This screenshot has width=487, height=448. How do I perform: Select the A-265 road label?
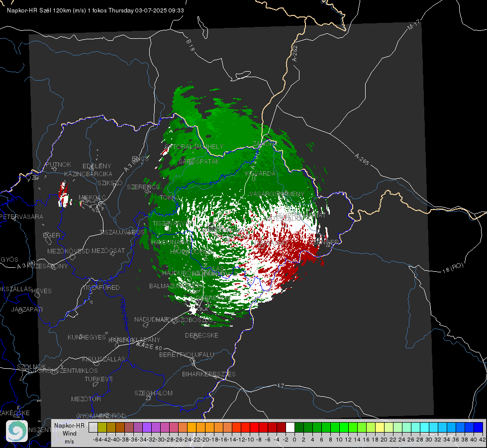tap(362, 159)
